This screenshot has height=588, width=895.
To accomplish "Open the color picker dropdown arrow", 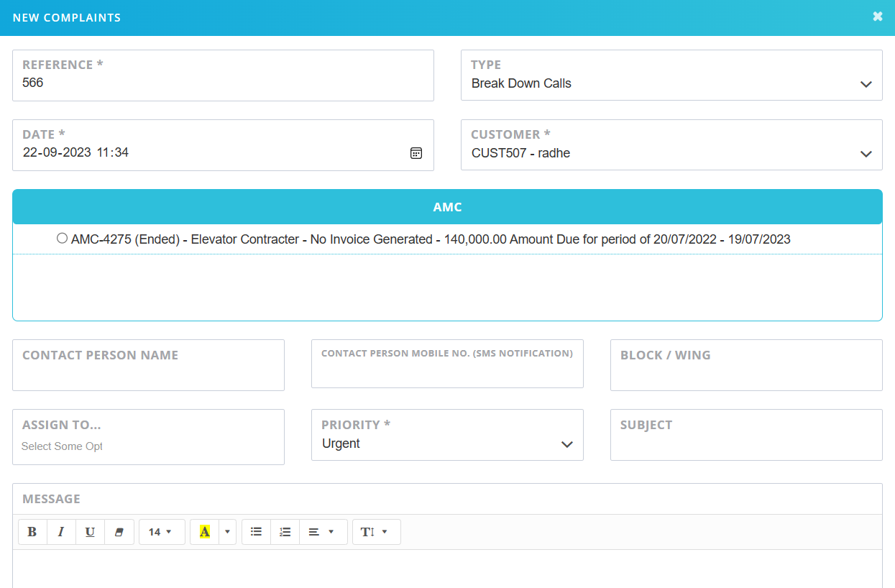I will [228, 532].
